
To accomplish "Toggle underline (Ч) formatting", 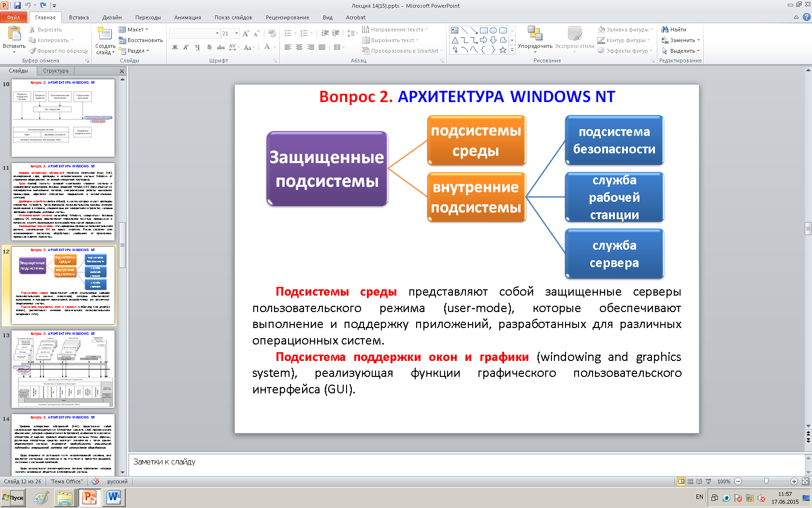I will point(198,47).
